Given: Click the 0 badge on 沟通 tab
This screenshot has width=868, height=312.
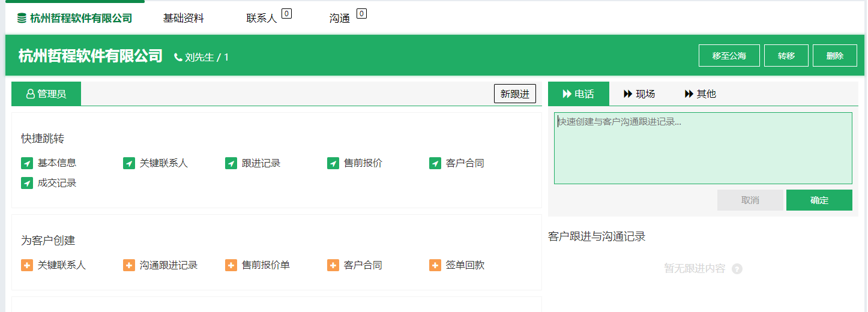Looking at the screenshot, I should point(361,13).
